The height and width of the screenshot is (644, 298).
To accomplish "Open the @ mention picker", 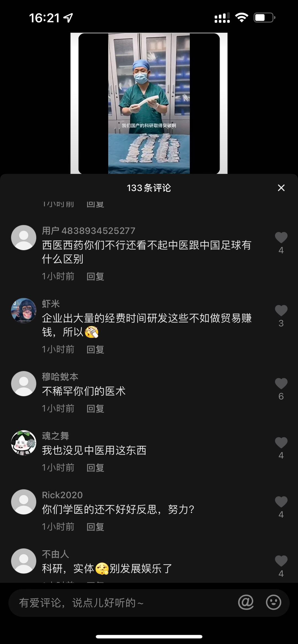I will coord(246,602).
